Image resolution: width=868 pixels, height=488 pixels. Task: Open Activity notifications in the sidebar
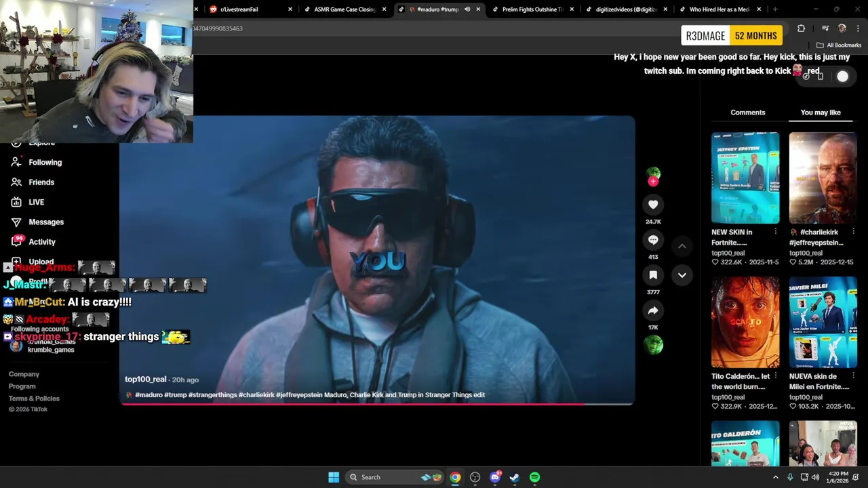[x=33, y=242]
